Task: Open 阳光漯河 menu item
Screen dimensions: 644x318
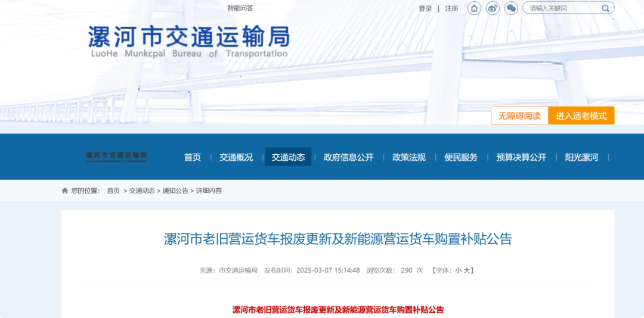Action: click(x=581, y=157)
